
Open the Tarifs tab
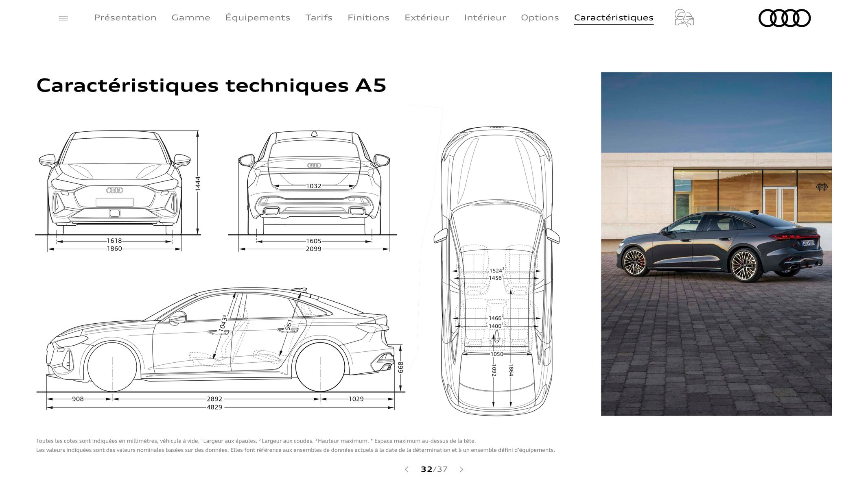point(319,17)
